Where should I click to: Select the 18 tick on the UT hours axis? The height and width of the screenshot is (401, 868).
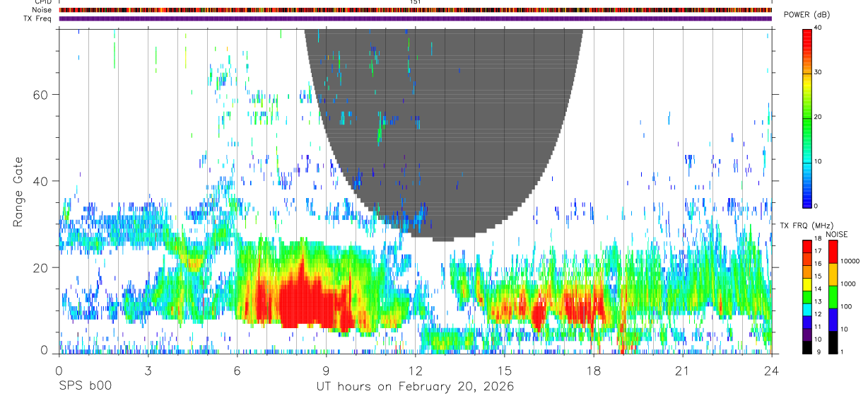594,371
